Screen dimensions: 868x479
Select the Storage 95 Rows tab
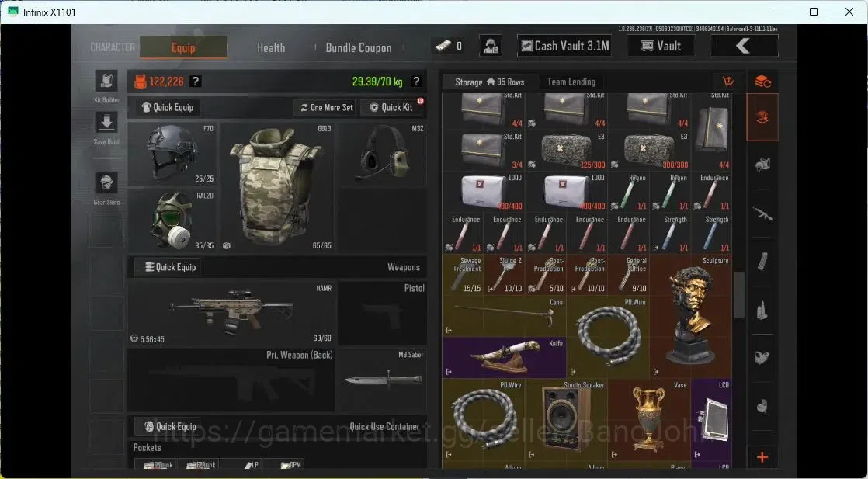(x=489, y=82)
